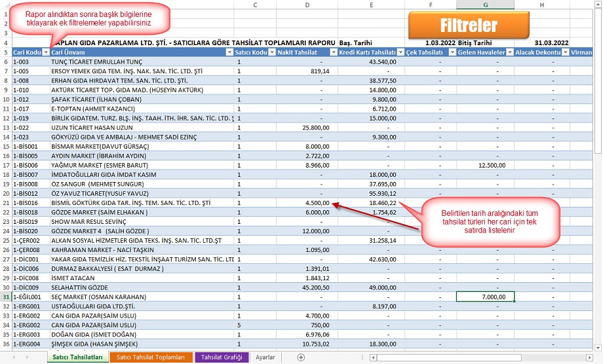Click cell value 10.753,02
This screenshot has height=364, width=603.
307,344
